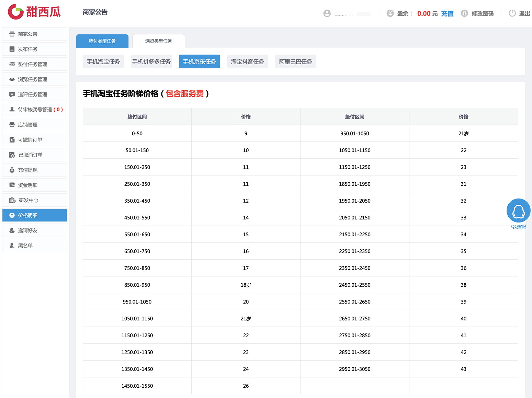Select 手机京东任务 category

pyautogui.click(x=200, y=61)
